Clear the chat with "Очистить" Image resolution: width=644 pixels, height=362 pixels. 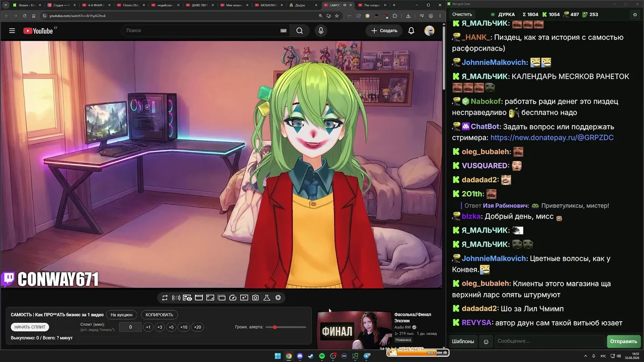pyautogui.click(x=462, y=15)
